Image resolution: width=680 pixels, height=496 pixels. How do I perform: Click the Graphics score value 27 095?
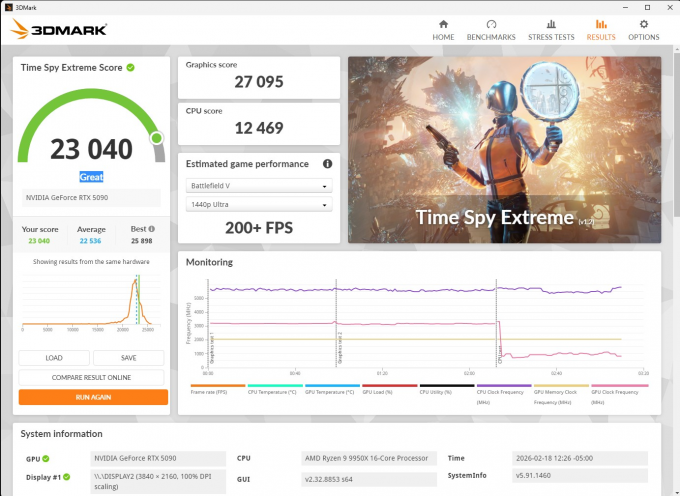(x=259, y=82)
